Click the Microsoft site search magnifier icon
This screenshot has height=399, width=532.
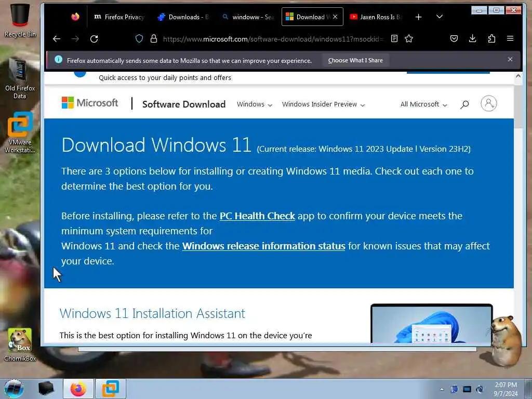[464, 104]
